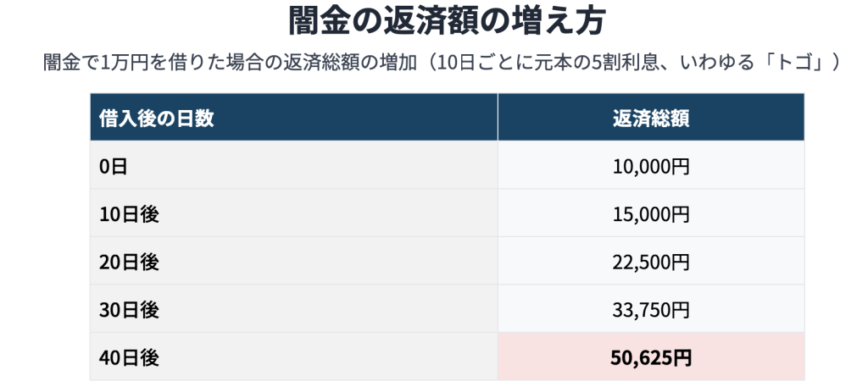This screenshot has height=387, width=868.
Task: Click the title 闇金の返済額の増え方
Action: click(447, 21)
